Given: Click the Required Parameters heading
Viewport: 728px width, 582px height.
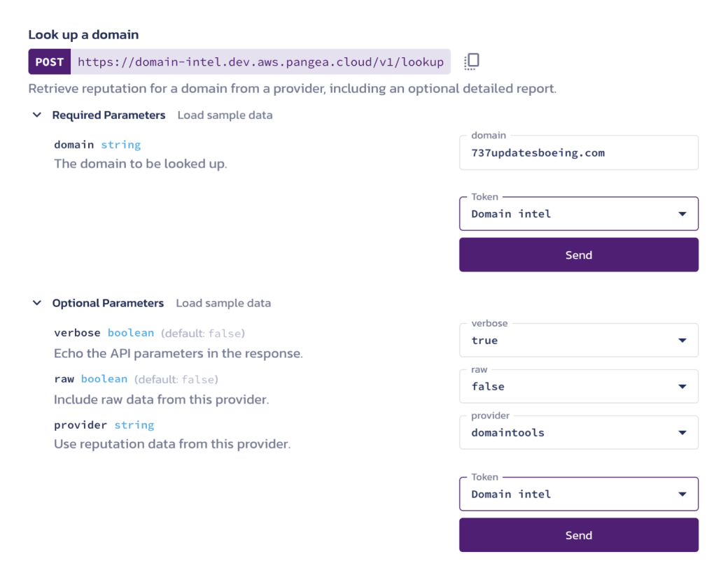Looking at the screenshot, I should 108,115.
